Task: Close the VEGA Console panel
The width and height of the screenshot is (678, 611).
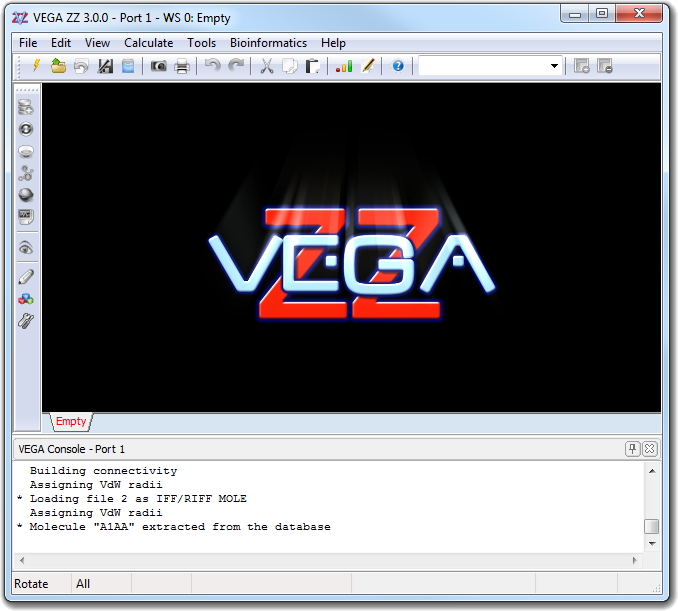Action: 649,449
